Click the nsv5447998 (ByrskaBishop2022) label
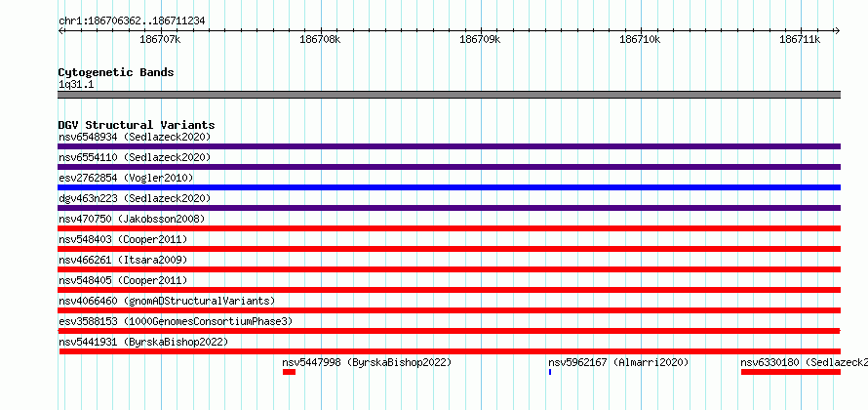The width and height of the screenshot is (868, 410). coord(367,362)
